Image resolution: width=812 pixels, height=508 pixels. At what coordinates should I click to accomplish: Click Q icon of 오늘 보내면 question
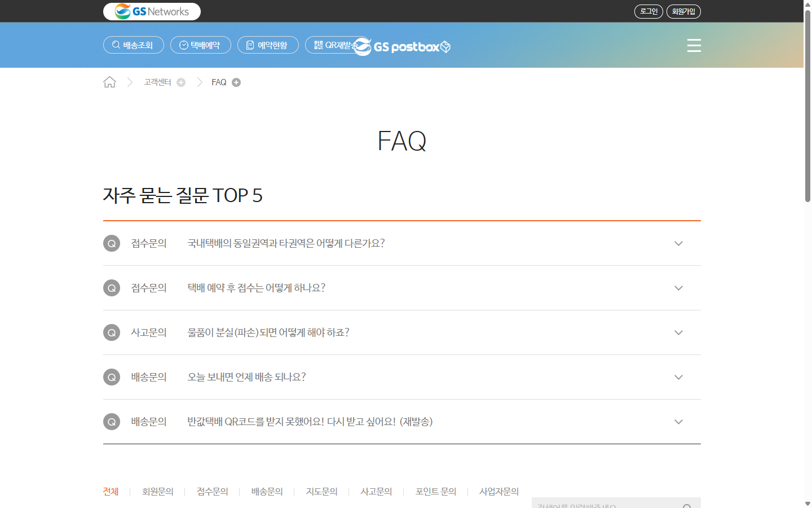[x=112, y=377]
